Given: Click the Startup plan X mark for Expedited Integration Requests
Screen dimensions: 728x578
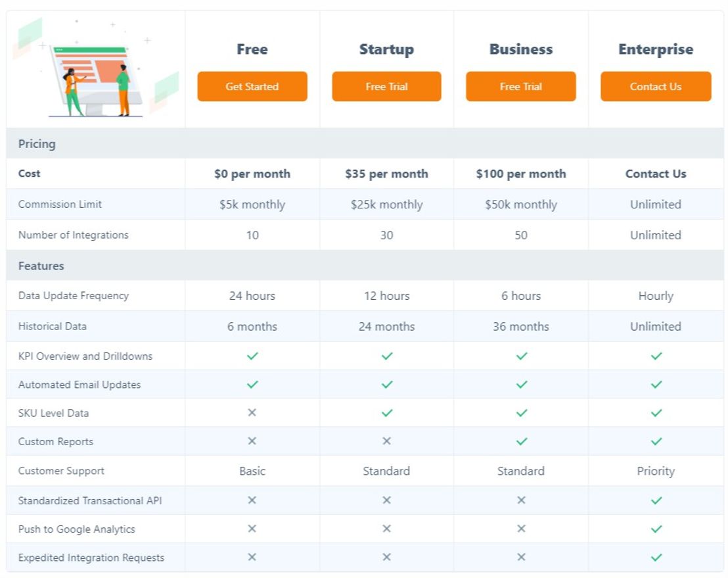Looking at the screenshot, I should (386, 556).
